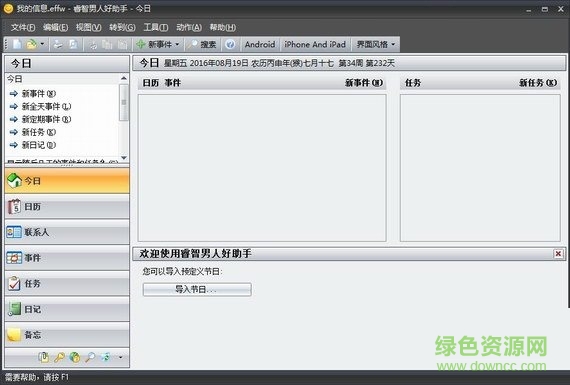Image resolution: width=570 pixels, height=385 pixels.
Task: Expand the 新事件 dropdown arrow
Action: [x=177, y=44]
